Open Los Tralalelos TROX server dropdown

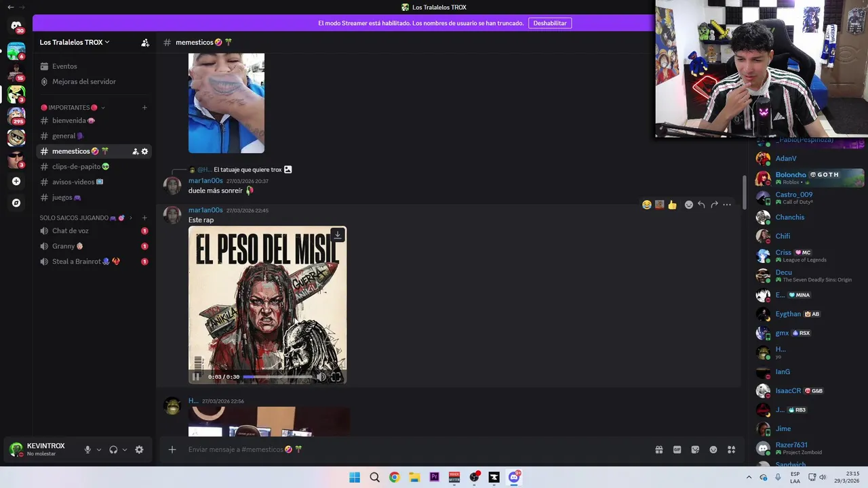click(x=75, y=42)
